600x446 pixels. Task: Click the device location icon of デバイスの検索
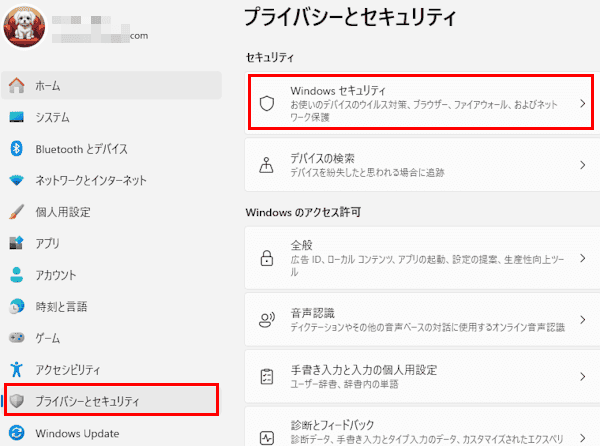266,165
